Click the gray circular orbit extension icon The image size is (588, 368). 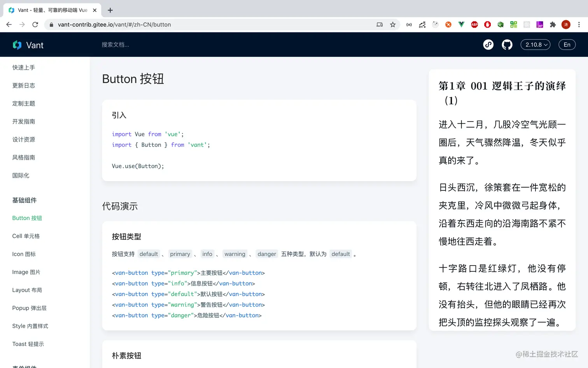point(436,25)
